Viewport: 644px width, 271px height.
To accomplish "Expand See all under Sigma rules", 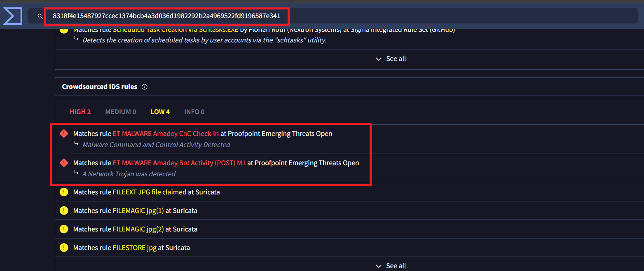I will click(391, 59).
